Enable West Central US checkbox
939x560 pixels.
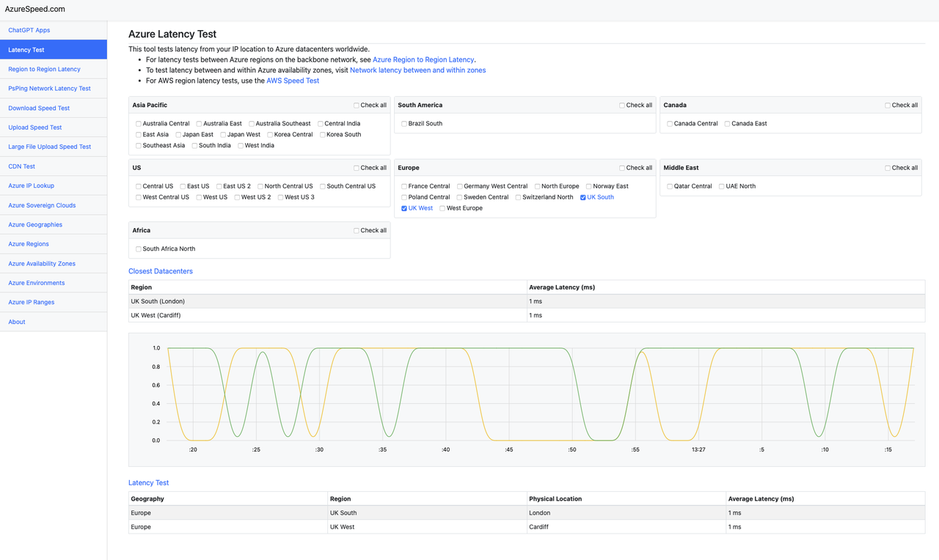tap(139, 197)
